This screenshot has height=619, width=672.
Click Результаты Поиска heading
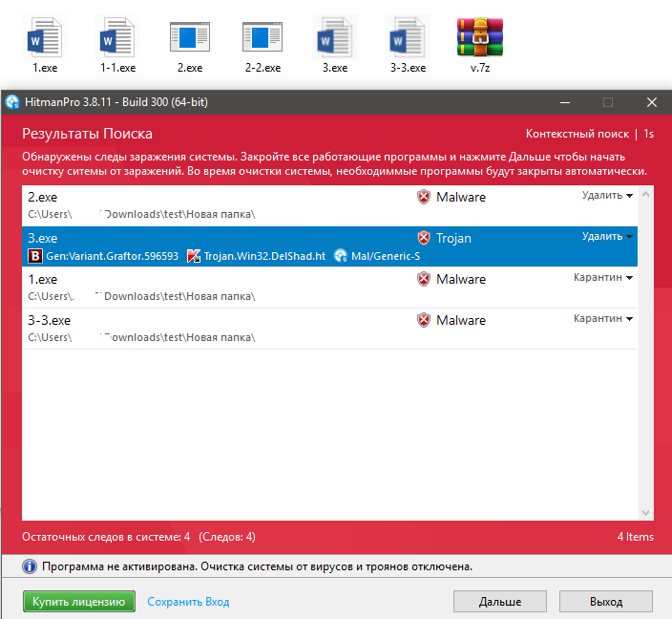tap(88, 134)
